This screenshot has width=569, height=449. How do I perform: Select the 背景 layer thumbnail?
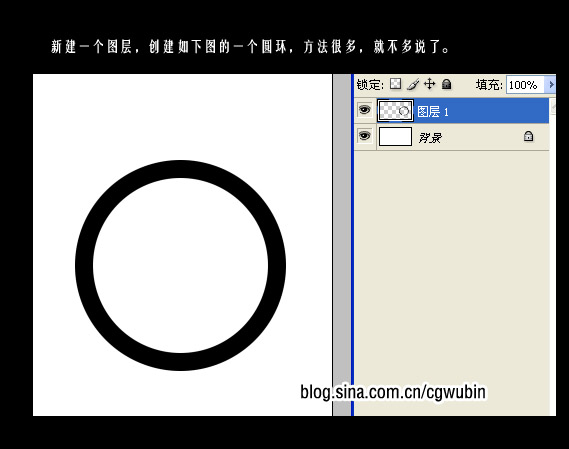pos(395,136)
